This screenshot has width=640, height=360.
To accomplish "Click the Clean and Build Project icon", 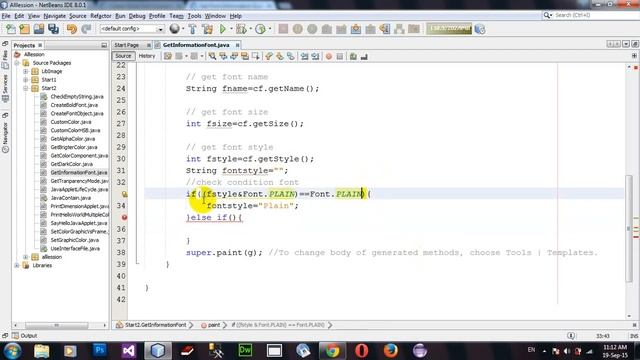I will coord(207,29).
